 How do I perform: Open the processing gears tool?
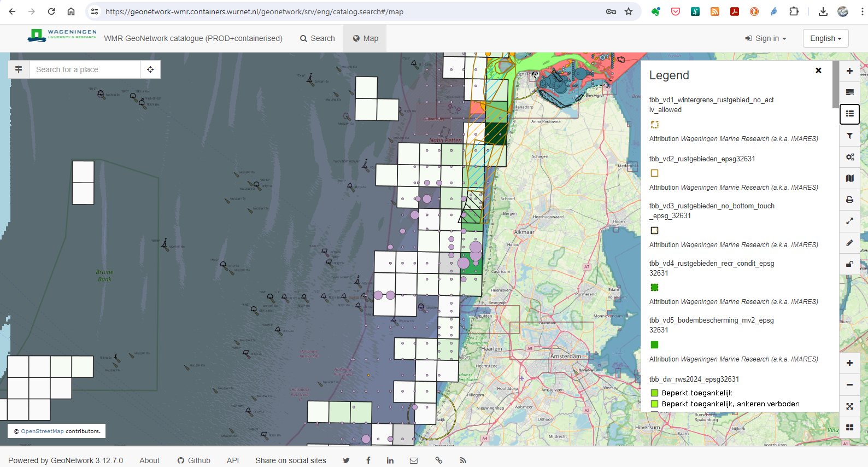[x=849, y=157]
